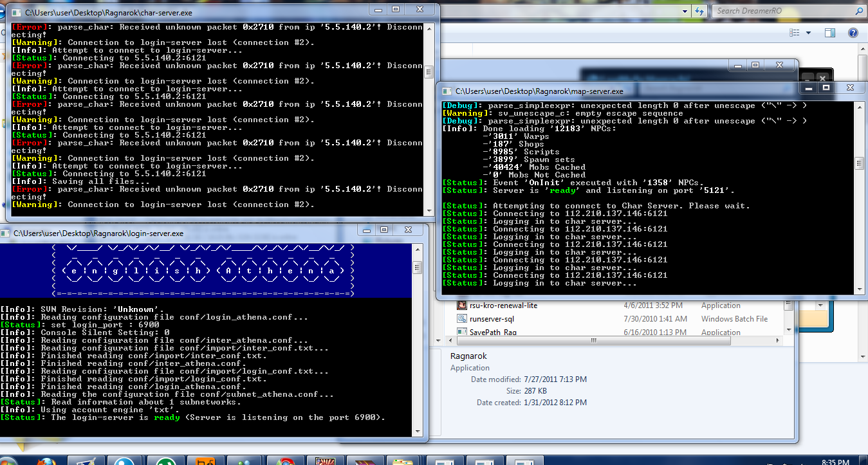Screen dimensions: 868x465
Task: Click the login-server.exe window title icon
Action: tap(6, 233)
